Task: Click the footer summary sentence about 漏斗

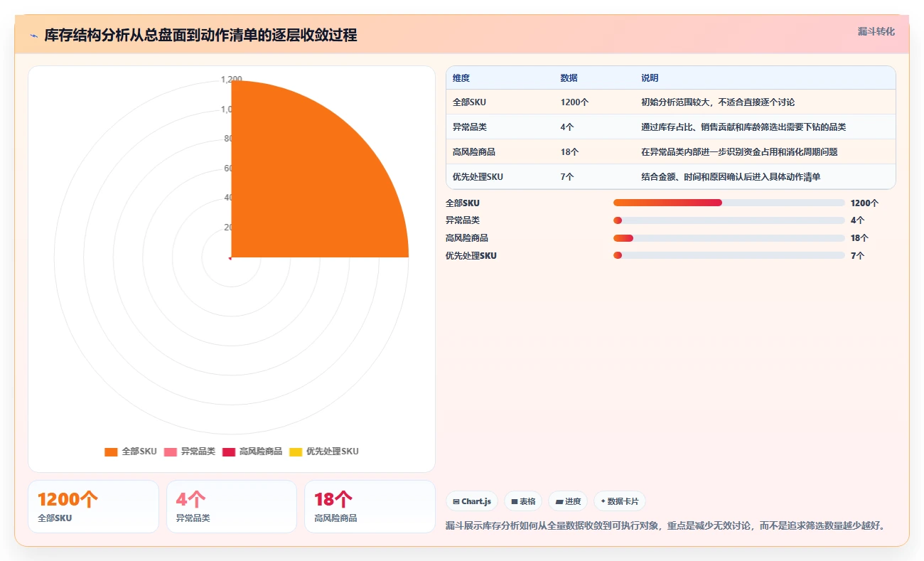Action: [x=665, y=526]
